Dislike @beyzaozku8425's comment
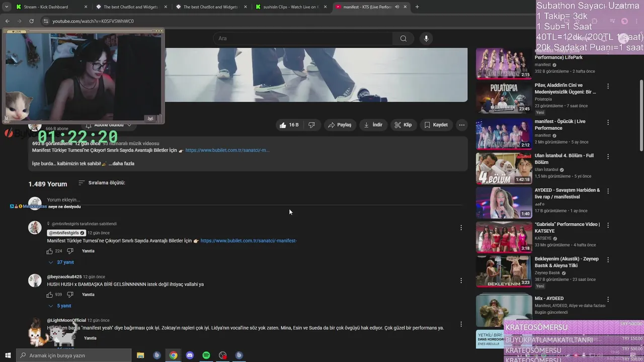The width and height of the screenshot is (644, 362). 70,295
